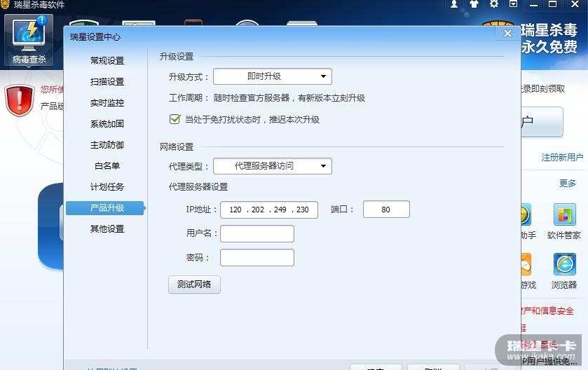588x370 pixels.
Task: Go to 系统加固 settings
Action: click(107, 124)
